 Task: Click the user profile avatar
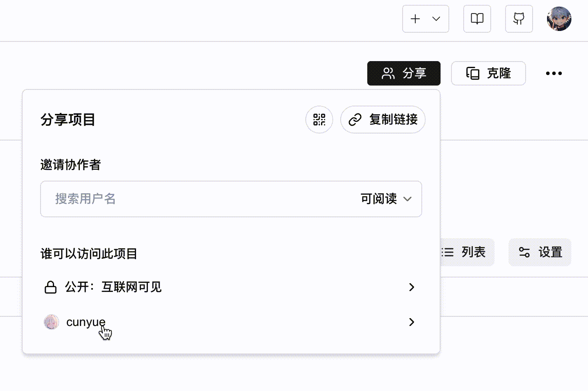pos(559,19)
